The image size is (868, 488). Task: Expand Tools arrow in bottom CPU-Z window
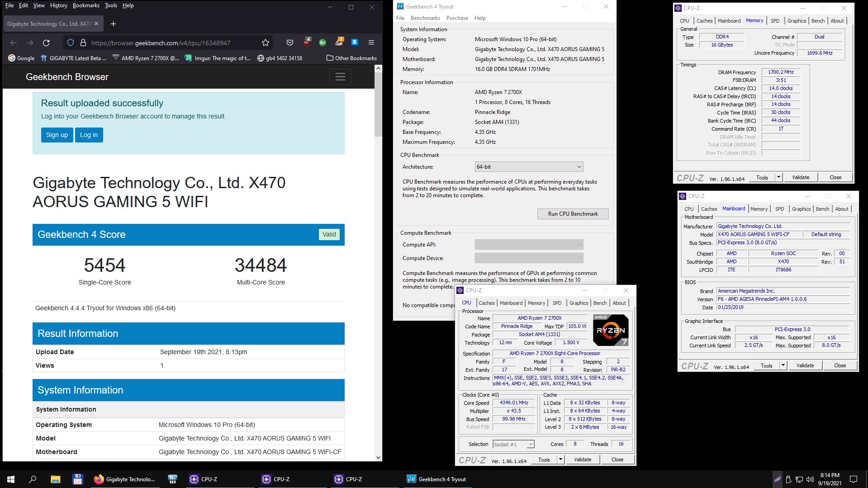[x=560, y=460]
